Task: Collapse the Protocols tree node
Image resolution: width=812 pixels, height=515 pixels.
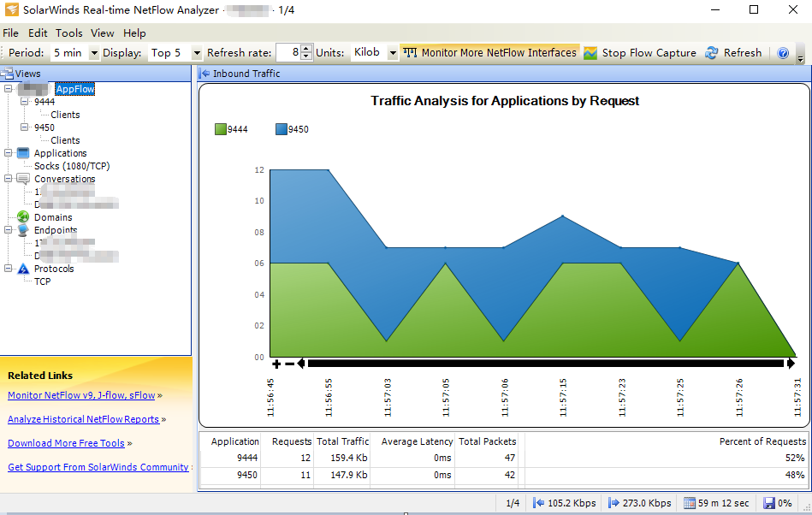Action: click(x=9, y=268)
